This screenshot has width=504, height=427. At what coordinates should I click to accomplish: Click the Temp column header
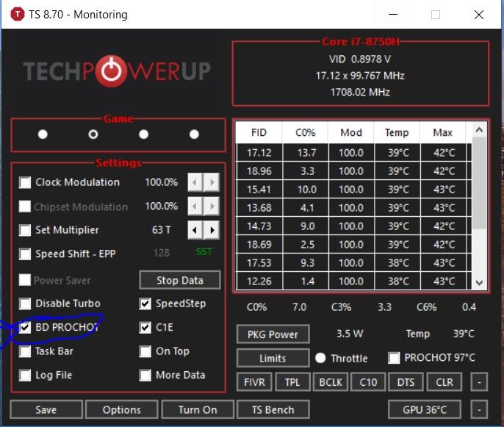pyautogui.click(x=397, y=132)
